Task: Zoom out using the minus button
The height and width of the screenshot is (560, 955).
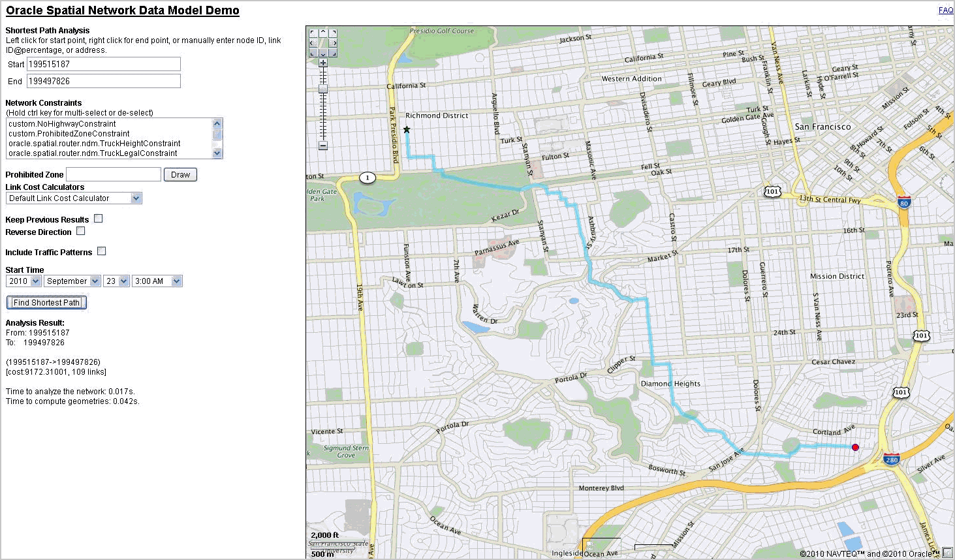Action: point(322,146)
